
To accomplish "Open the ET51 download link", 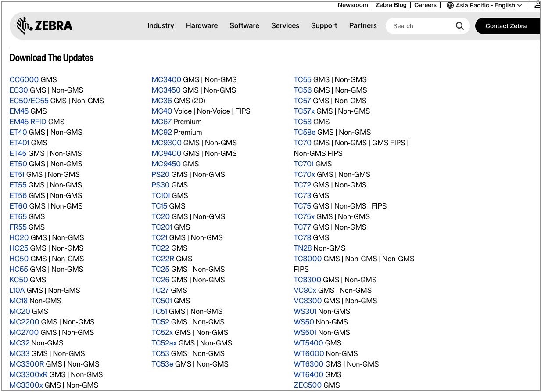I will [x=17, y=174].
